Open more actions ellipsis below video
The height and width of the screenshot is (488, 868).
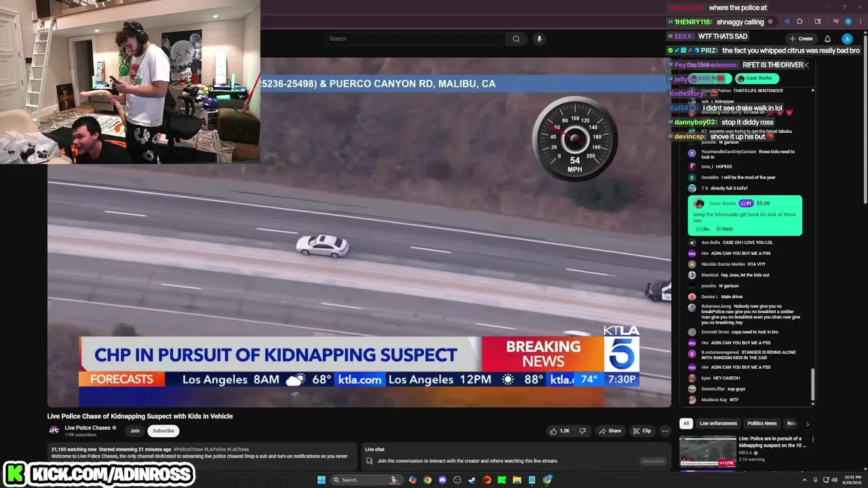(x=665, y=431)
